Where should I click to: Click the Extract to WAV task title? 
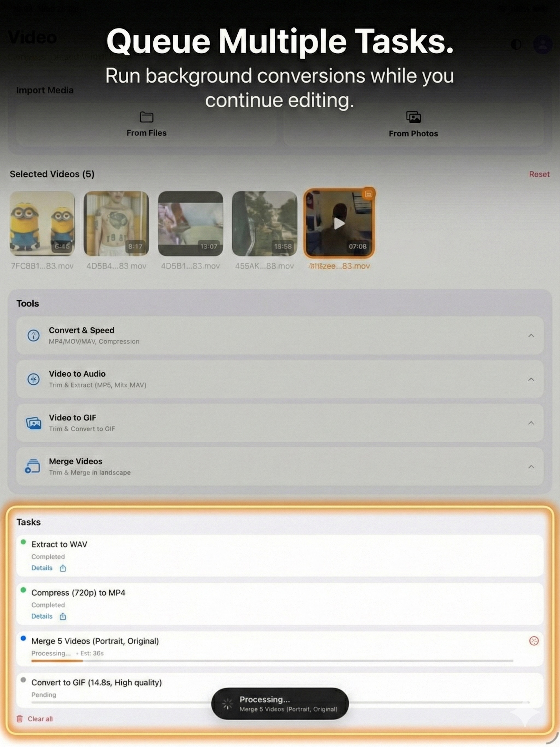59,544
